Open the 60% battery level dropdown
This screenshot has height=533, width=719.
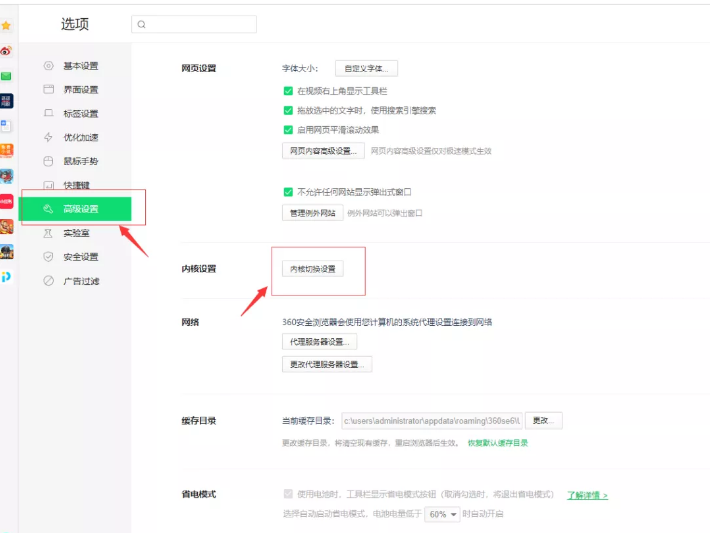coord(442,514)
